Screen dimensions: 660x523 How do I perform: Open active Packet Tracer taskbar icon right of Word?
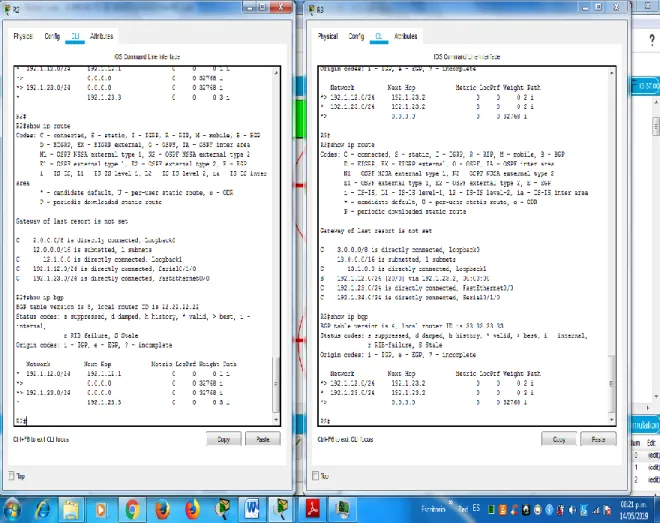tap(282, 510)
